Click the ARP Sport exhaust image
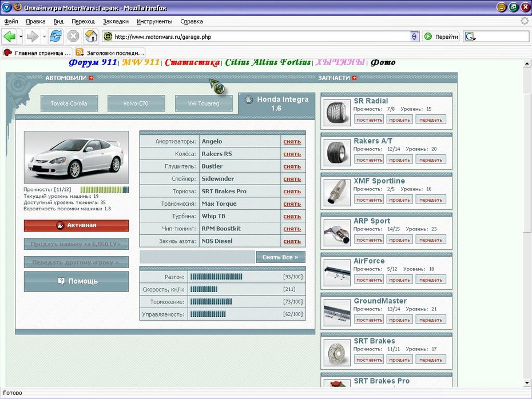 coord(337,233)
